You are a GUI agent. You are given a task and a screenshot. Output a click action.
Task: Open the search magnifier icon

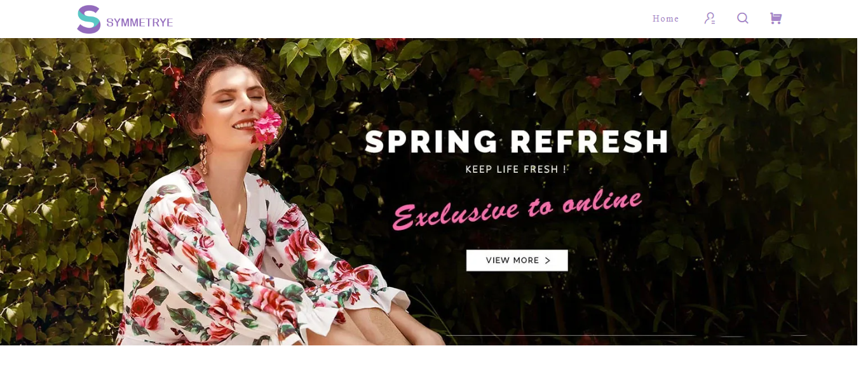tap(743, 18)
